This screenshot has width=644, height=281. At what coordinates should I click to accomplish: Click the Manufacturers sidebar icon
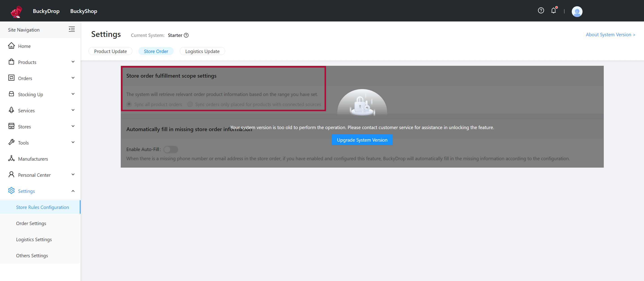pos(11,159)
